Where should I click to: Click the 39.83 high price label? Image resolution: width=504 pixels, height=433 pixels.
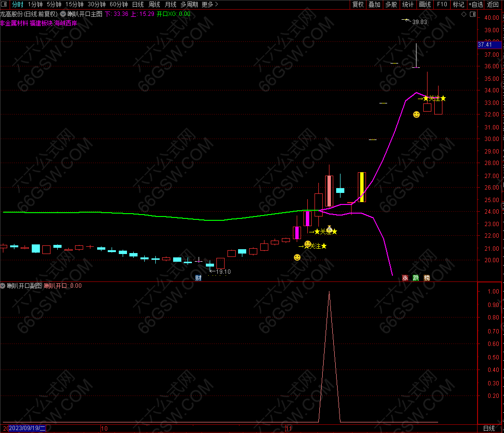[419, 22]
